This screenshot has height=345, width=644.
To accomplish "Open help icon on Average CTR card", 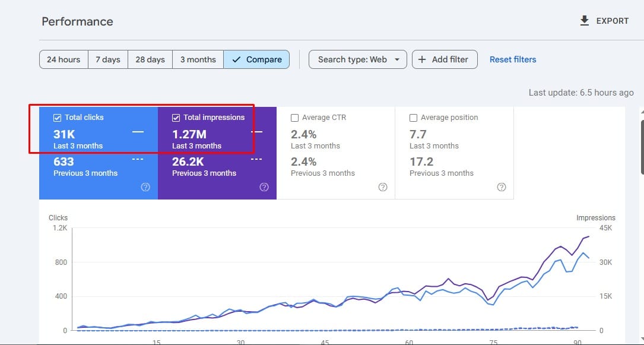I will click(x=383, y=187).
